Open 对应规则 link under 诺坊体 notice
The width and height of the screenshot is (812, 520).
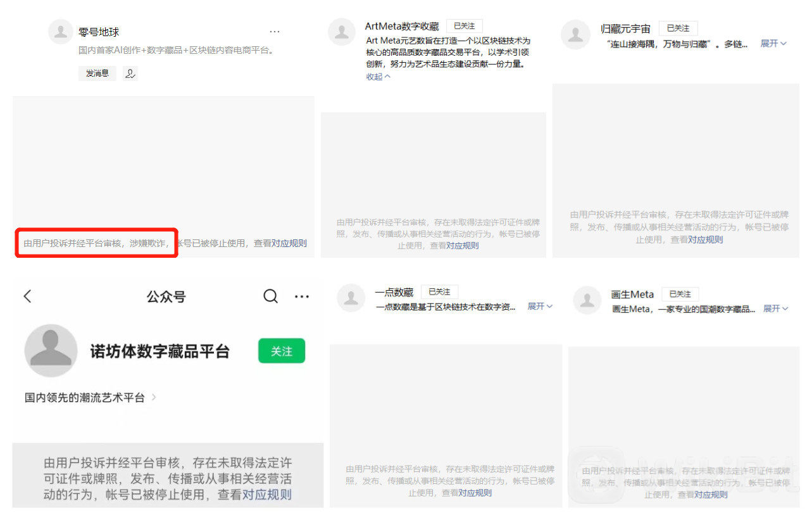coord(267,495)
